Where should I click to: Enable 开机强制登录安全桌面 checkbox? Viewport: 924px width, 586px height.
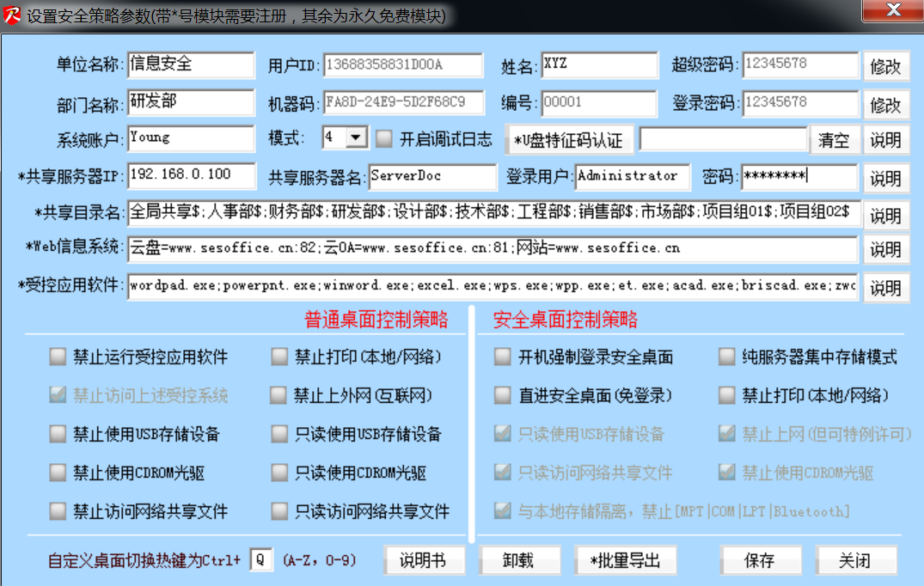coord(503,357)
